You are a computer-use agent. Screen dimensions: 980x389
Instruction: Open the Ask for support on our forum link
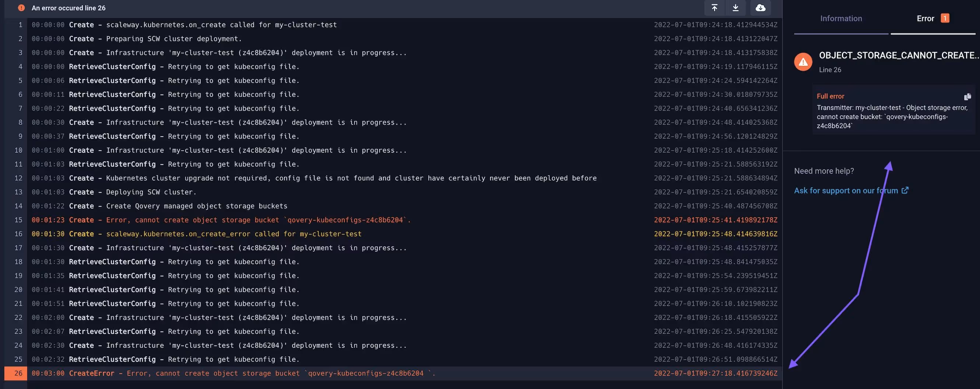coord(847,190)
